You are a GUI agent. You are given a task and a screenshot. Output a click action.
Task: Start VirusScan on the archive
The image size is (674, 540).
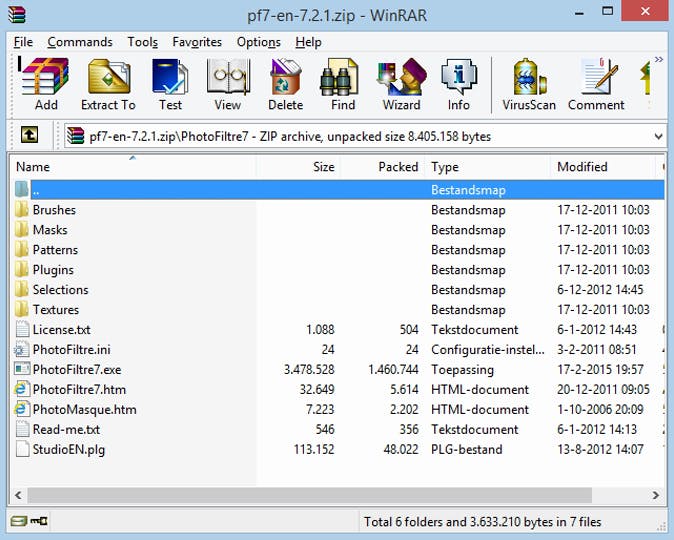tap(529, 84)
